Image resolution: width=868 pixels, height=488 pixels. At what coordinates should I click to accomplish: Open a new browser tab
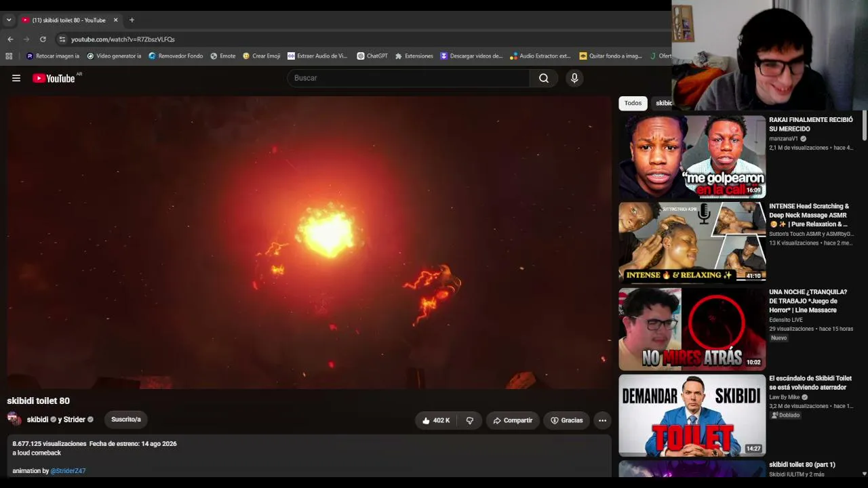(x=132, y=20)
